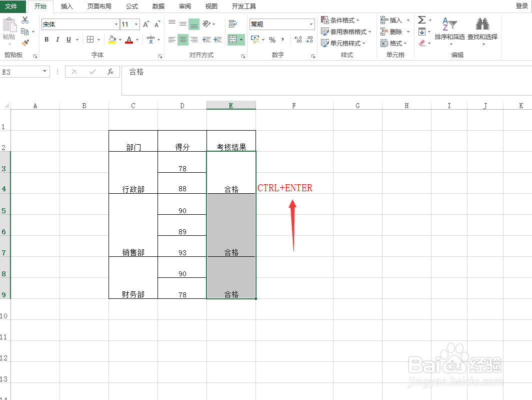Apply percent style icon
Screen dimensions: 532x400
(x=272, y=40)
